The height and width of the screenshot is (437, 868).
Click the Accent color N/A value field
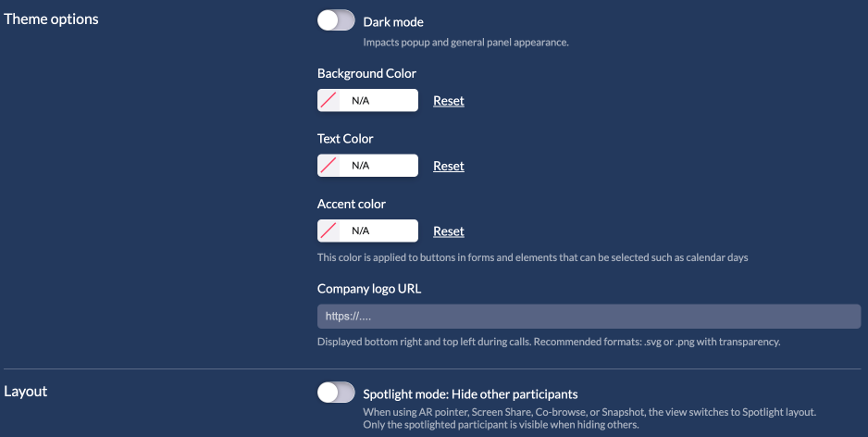(x=379, y=231)
